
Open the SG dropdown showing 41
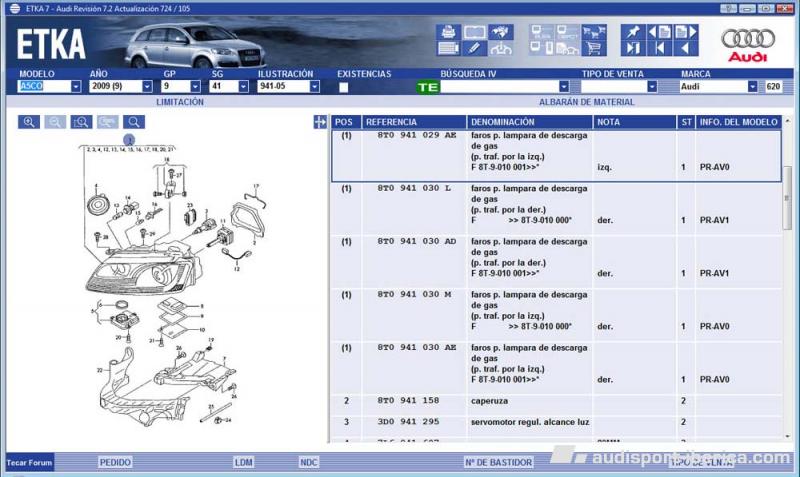point(243,87)
